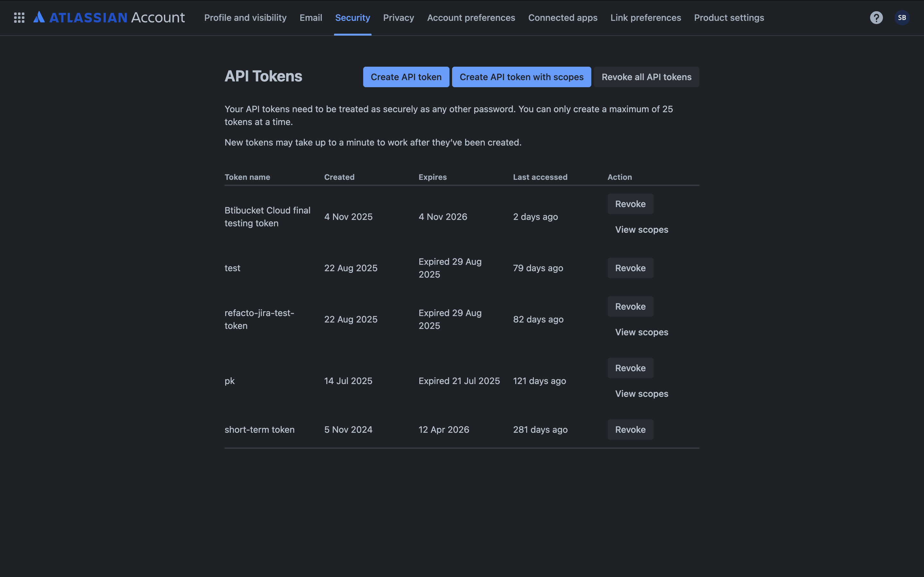Viewport: 924px width, 577px height.
Task: Open the Privacy section
Action: [x=398, y=18]
